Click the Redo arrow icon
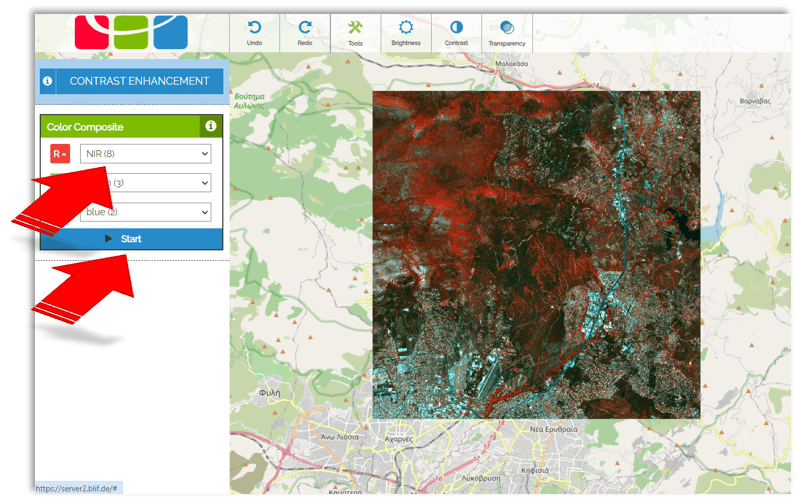 click(x=305, y=28)
